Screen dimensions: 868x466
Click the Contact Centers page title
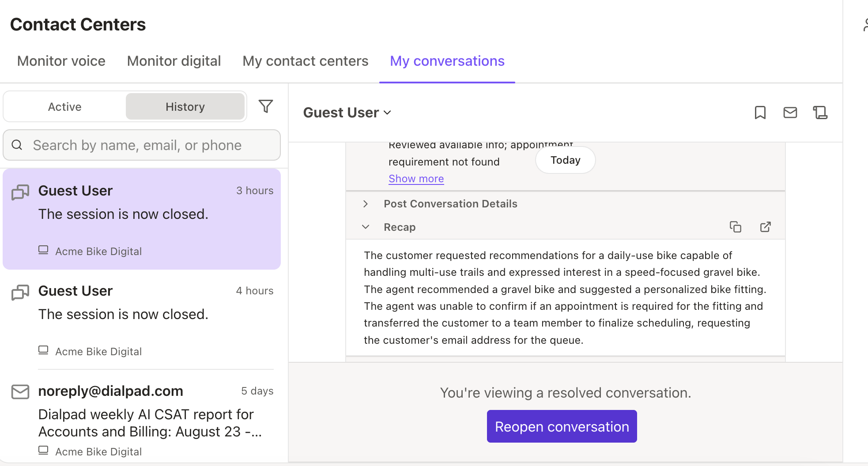click(78, 24)
